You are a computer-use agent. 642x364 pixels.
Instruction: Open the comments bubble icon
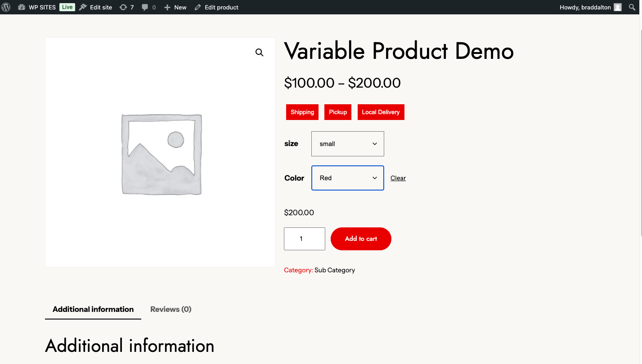coord(148,7)
